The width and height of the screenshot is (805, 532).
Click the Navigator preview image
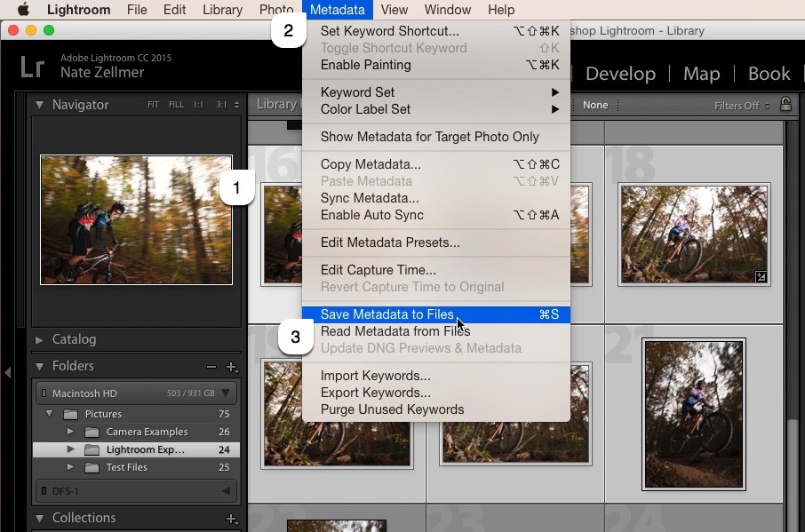click(136, 220)
